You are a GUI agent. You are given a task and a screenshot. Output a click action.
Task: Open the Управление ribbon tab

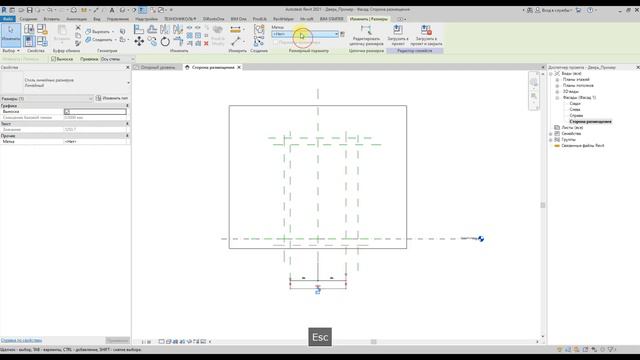coord(118,19)
